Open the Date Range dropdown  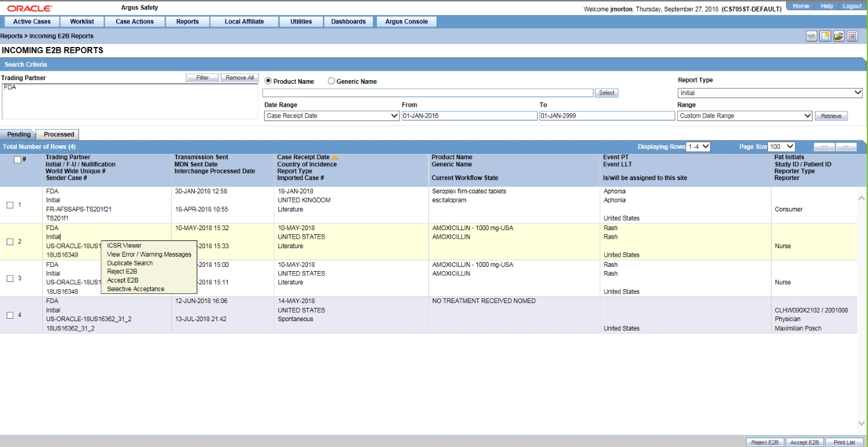click(332, 116)
